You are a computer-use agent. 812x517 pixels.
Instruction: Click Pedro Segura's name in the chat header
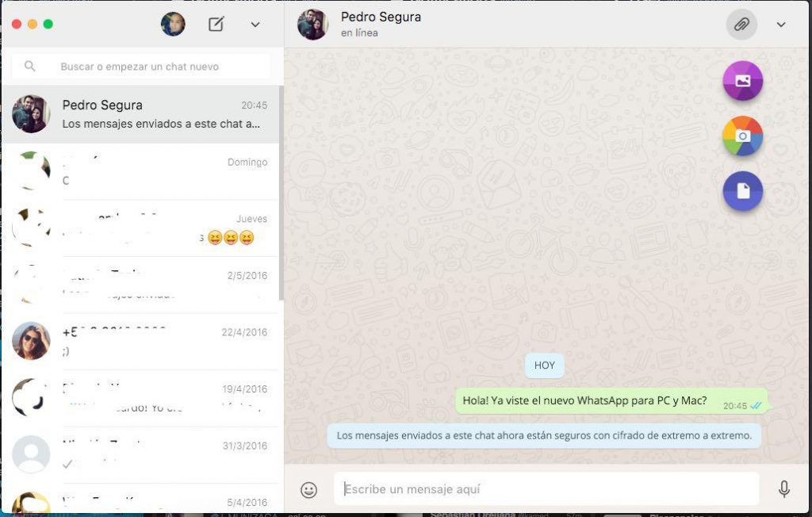tap(381, 17)
